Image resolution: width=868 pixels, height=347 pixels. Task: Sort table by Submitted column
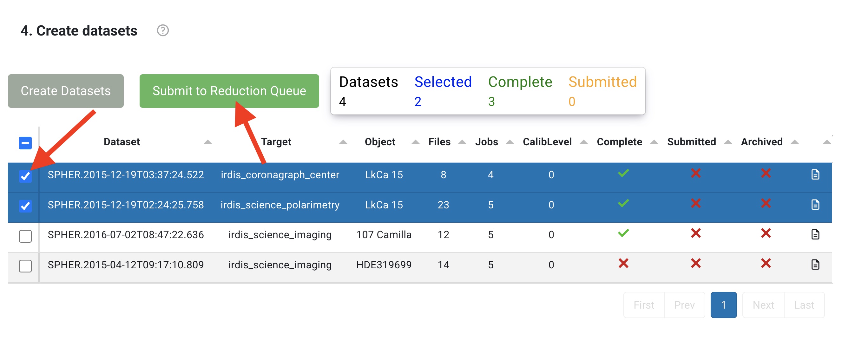[728, 142]
